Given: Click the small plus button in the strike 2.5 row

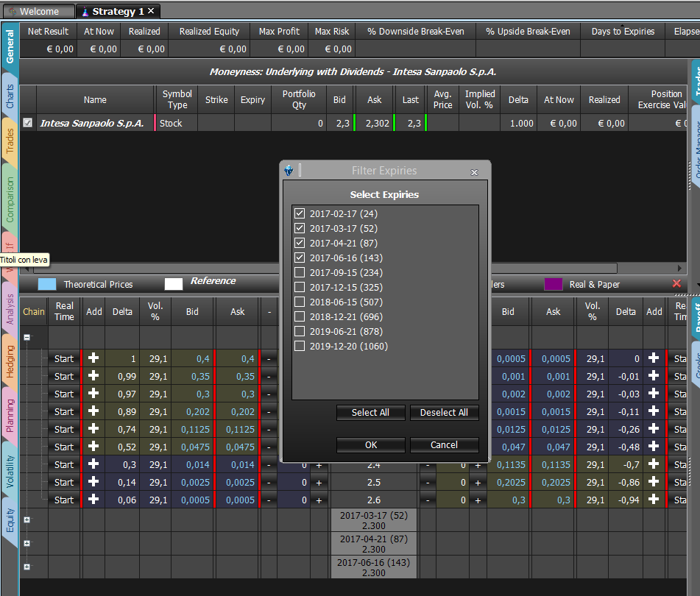Looking at the screenshot, I should [319, 482].
